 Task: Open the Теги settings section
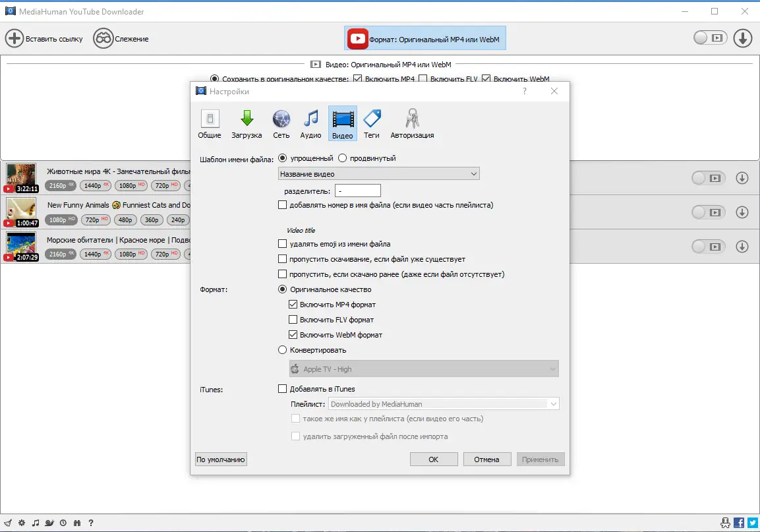coord(371,123)
